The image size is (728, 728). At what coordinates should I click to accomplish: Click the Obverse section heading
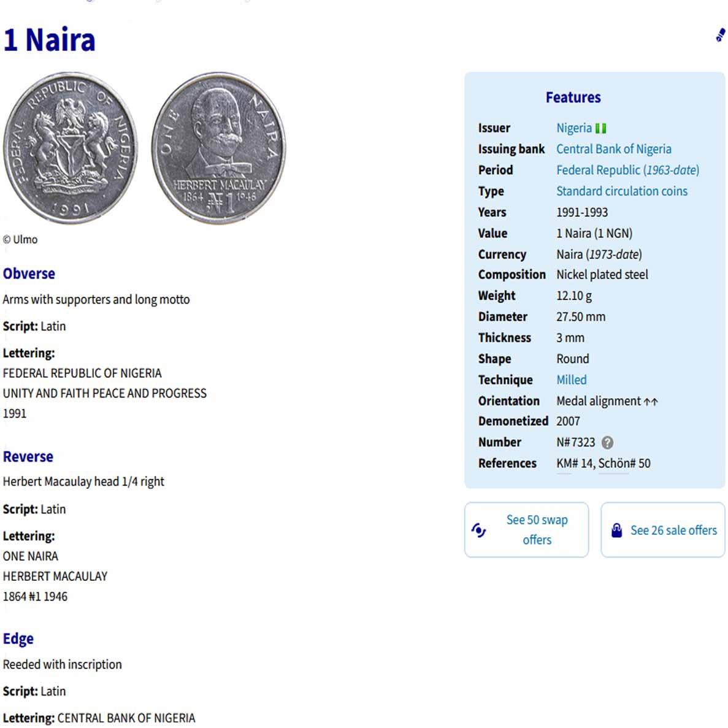tap(29, 274)
